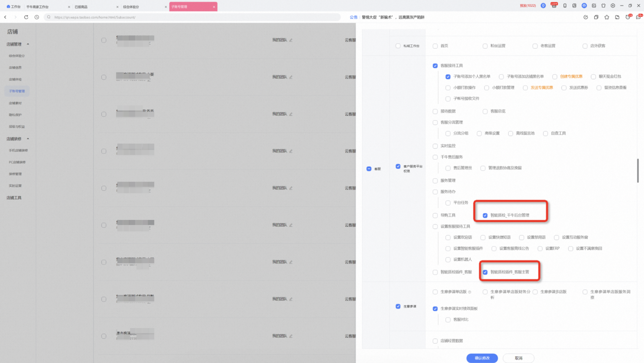Click the 取消 button

coord(518,358)
